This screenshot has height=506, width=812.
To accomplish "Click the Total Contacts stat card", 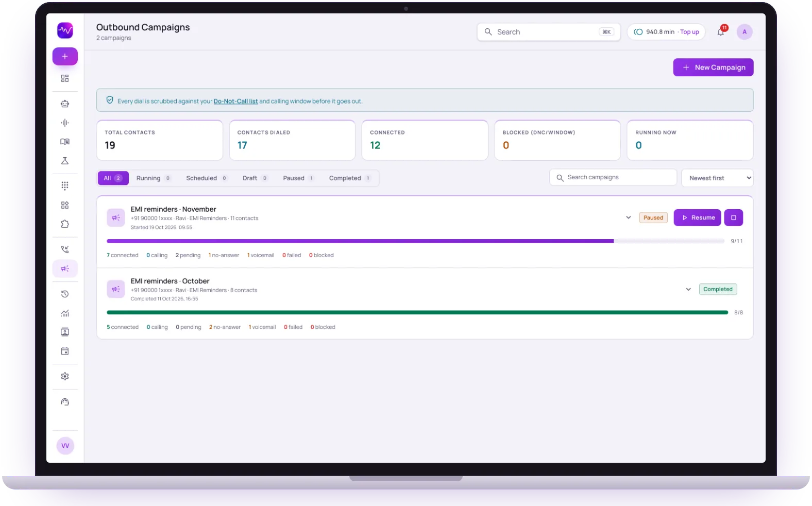I will point(160,140).
